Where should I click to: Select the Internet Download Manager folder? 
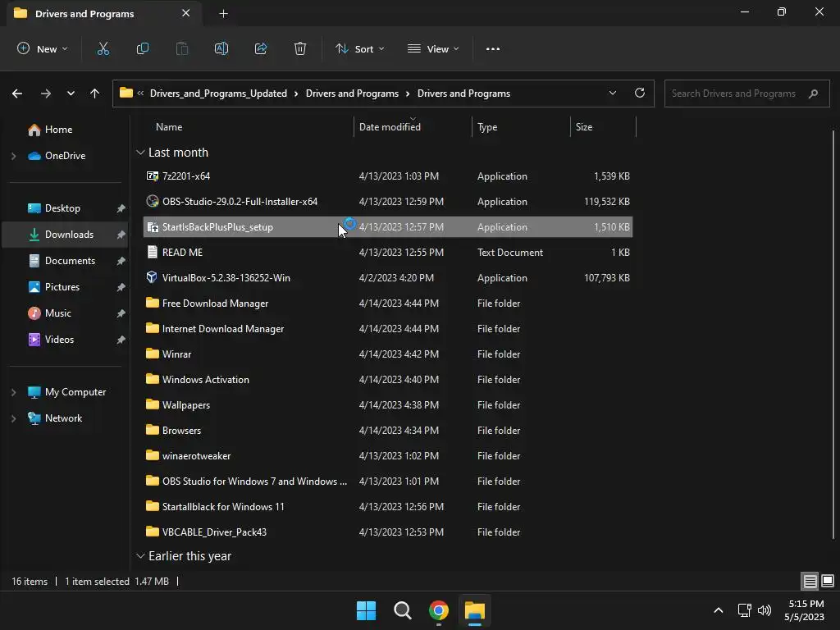click(388, 328)
